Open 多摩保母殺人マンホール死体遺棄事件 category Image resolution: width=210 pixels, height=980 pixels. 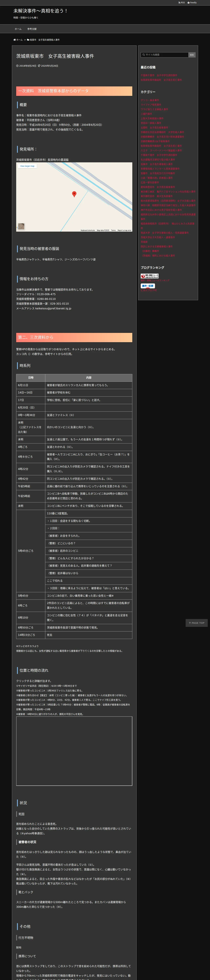tap(160, 169)
